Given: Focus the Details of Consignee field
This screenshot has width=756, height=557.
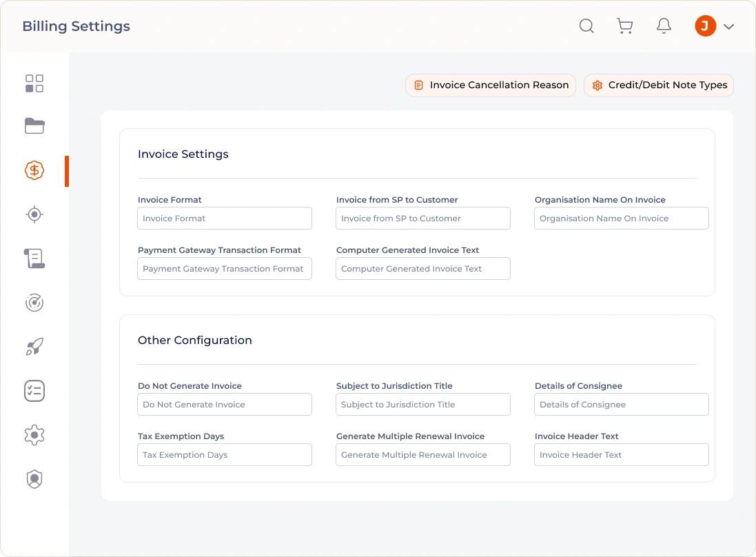Looking at the screenshot, I should (622, 405).
